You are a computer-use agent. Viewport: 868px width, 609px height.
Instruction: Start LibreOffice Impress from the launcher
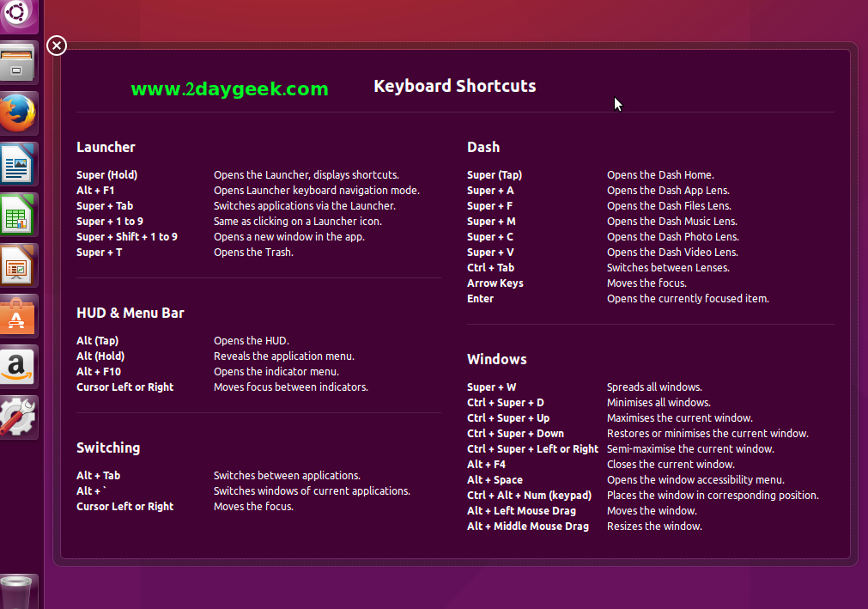18,265
